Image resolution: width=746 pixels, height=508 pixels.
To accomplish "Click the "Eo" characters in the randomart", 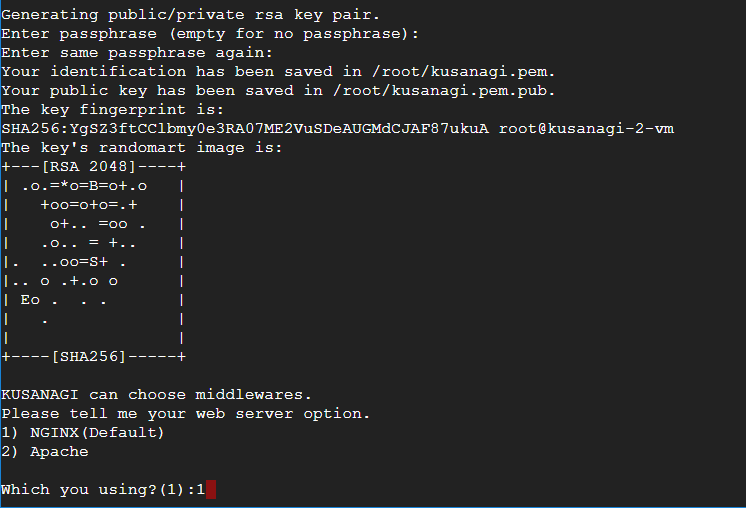I will pos(30,300).
